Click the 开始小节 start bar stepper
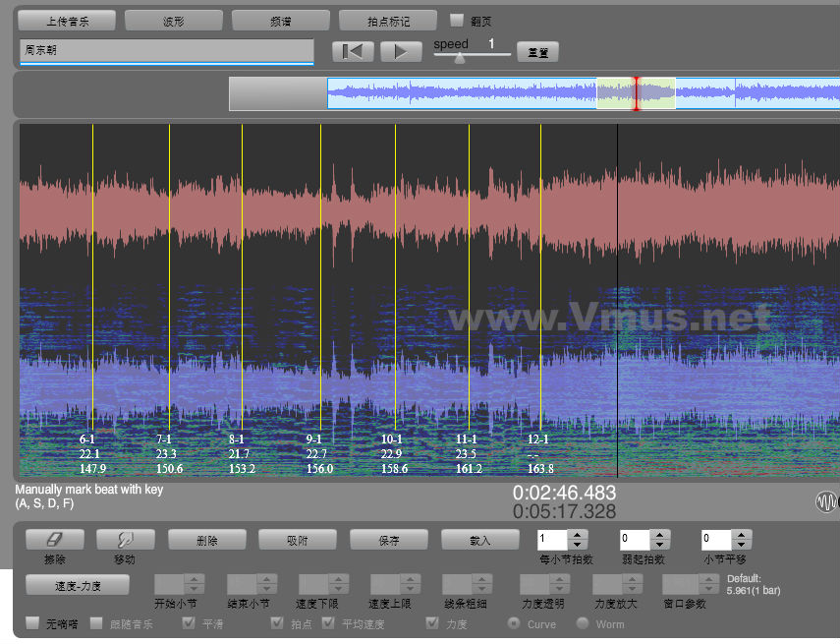The width and height of the screenshot is (840, 644). 179,584
